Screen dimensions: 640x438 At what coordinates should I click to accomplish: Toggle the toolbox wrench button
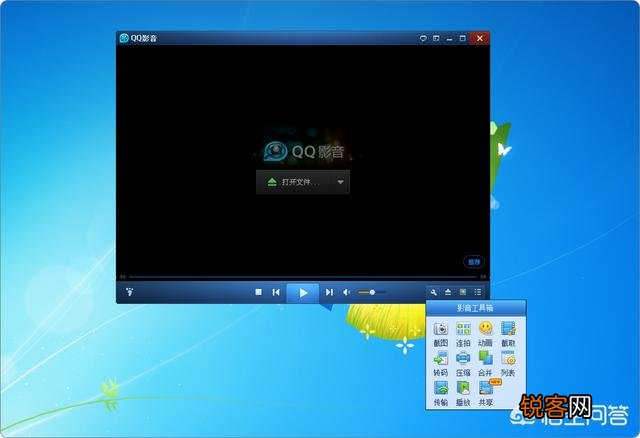point(434,292)
